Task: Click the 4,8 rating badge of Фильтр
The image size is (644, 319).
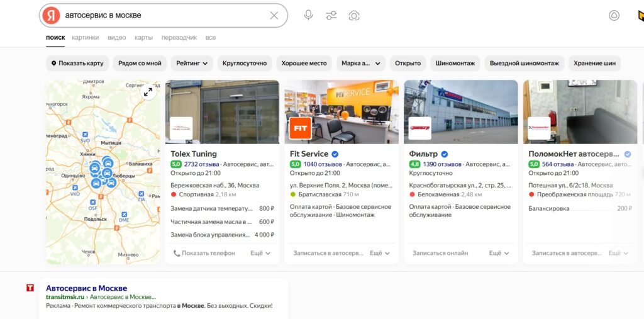Action: 415,164
